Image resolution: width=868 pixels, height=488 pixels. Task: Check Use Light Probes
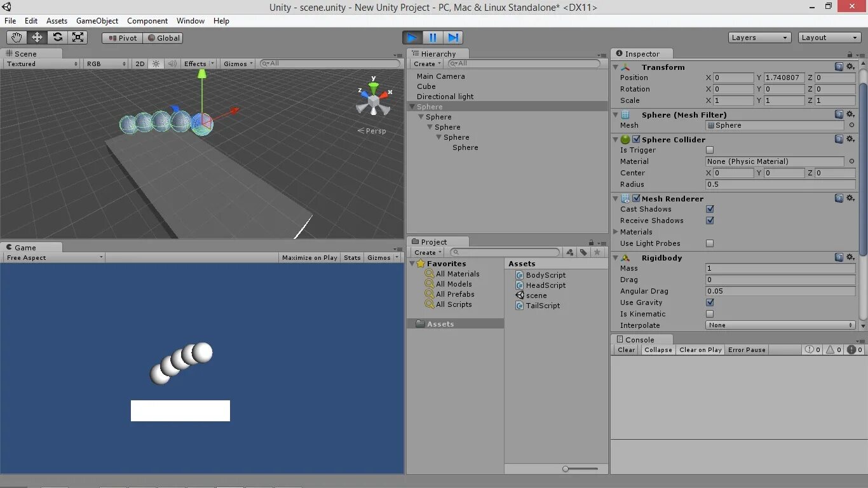tap(710, 243)
